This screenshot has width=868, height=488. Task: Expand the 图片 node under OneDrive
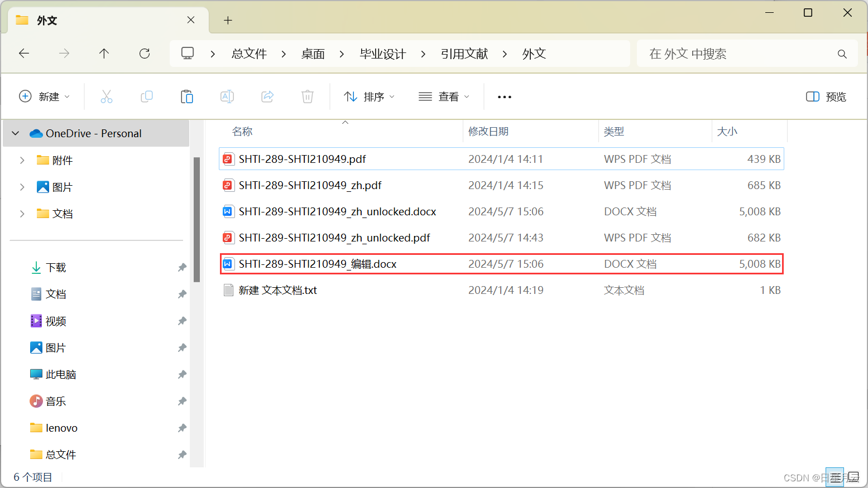tap(22, 187)
